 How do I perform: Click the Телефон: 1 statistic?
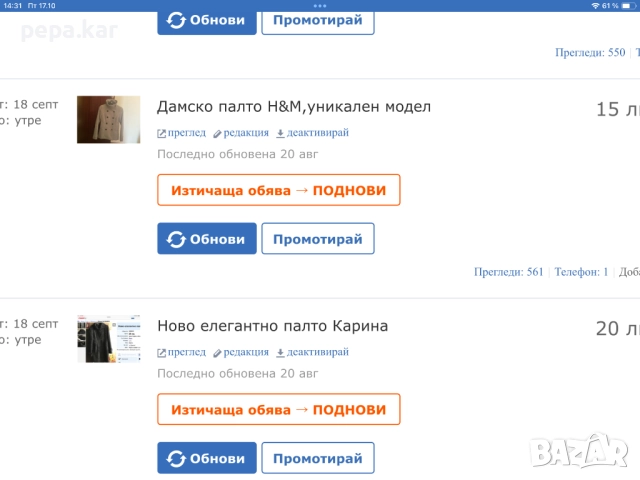(x=581, y=272)
